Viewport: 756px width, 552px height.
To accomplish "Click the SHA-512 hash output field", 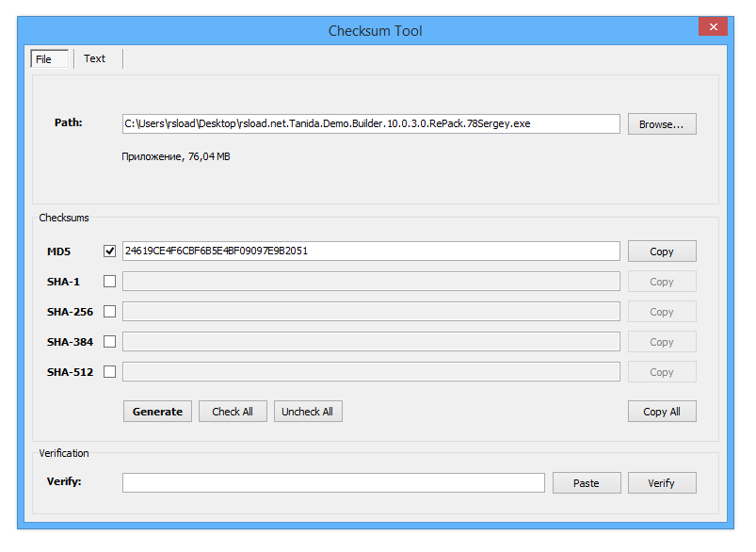I will [371, 372].
